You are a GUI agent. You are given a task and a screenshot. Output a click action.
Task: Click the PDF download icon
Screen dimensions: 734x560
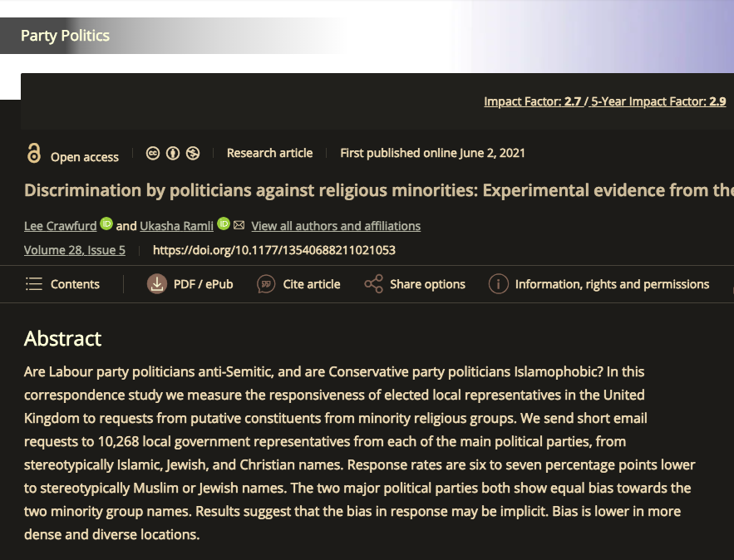pos(157,284)
